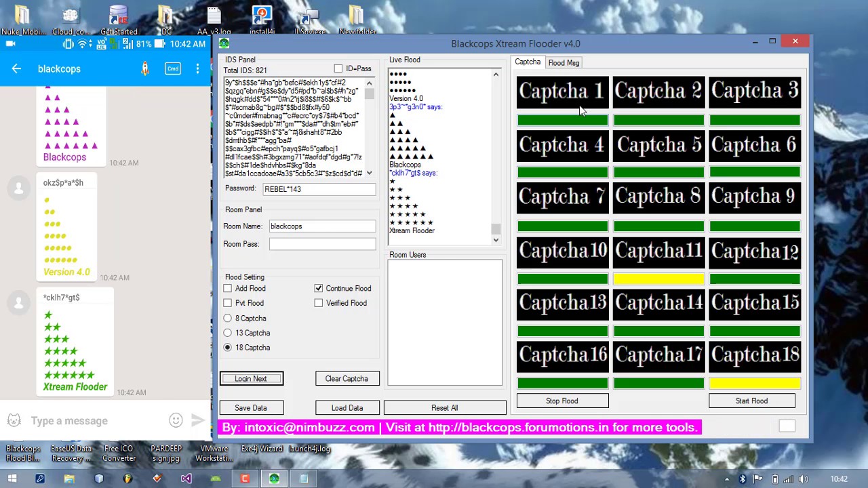The width and height of the screenshot is (868, 488).
Task: Open the Get Started desktop shortcut
Action: point(119,20)
